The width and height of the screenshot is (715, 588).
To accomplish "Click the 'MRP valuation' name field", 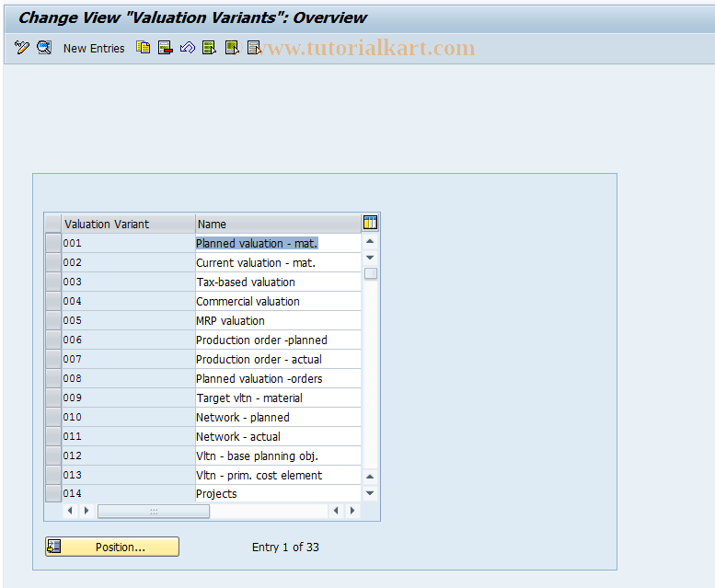I will [x=278, y=320].
